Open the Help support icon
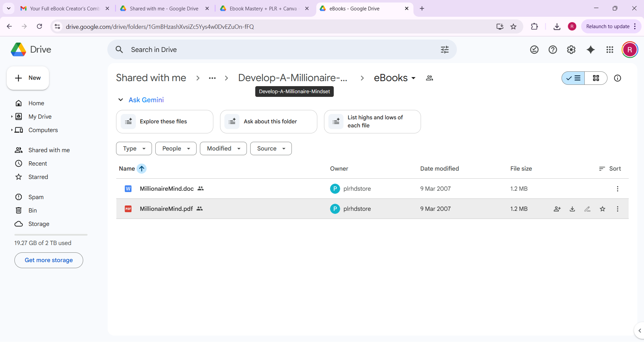 tap(553, 49)
